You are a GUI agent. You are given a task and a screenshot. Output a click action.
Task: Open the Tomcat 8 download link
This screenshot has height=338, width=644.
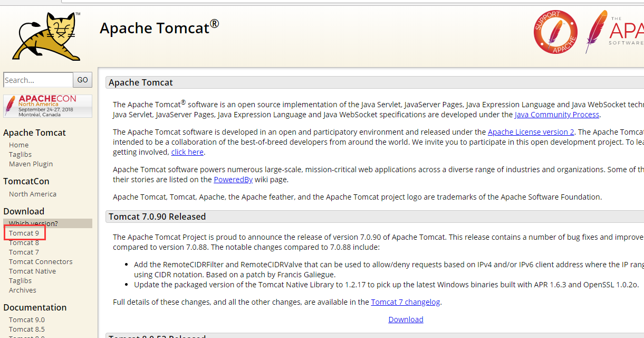(x=24, y=242)
